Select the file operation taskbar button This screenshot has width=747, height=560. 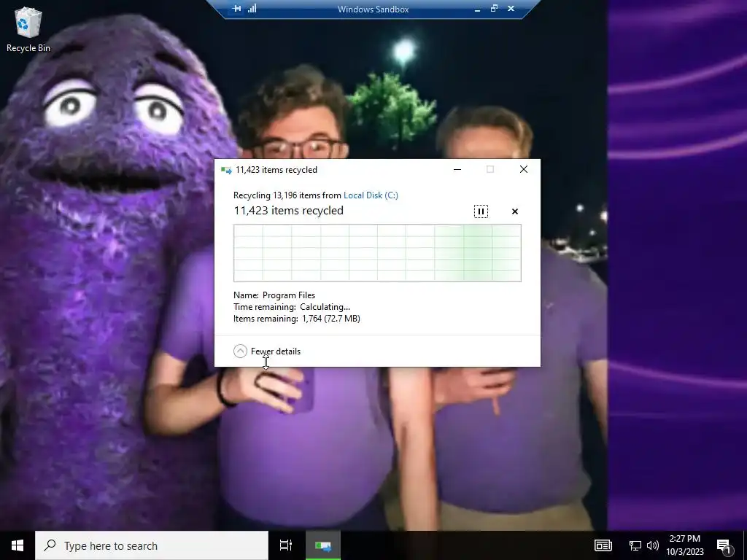323,545
